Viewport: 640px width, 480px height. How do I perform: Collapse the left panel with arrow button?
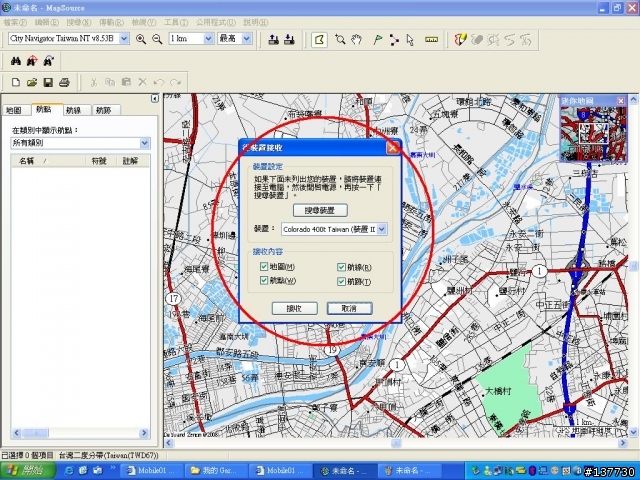155,98
